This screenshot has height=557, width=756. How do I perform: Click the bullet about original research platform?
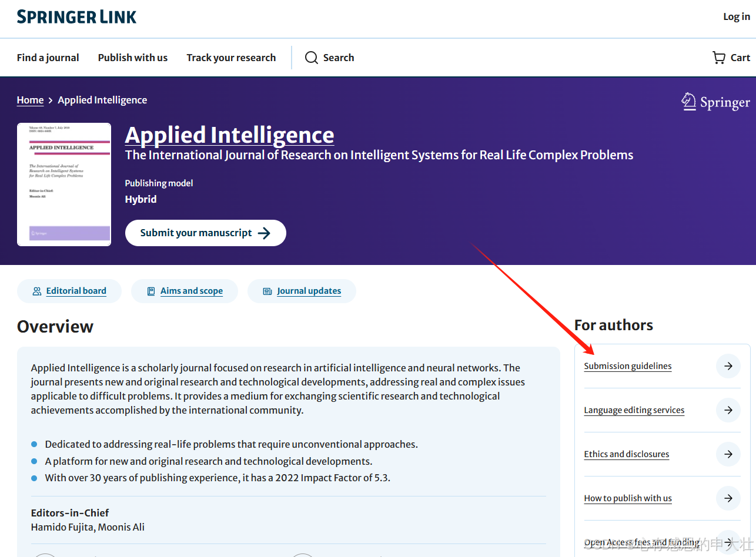click(209, 461)
